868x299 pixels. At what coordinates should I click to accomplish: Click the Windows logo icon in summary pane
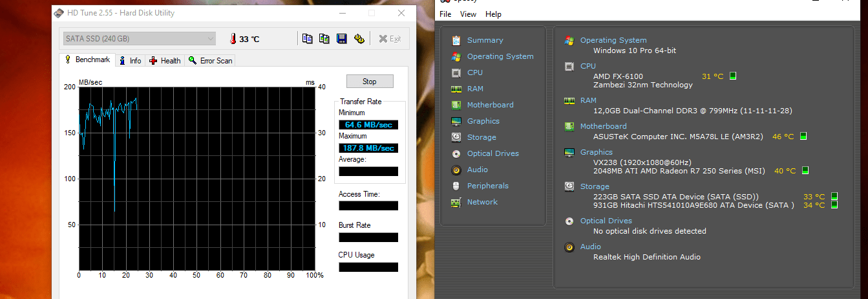569,40
